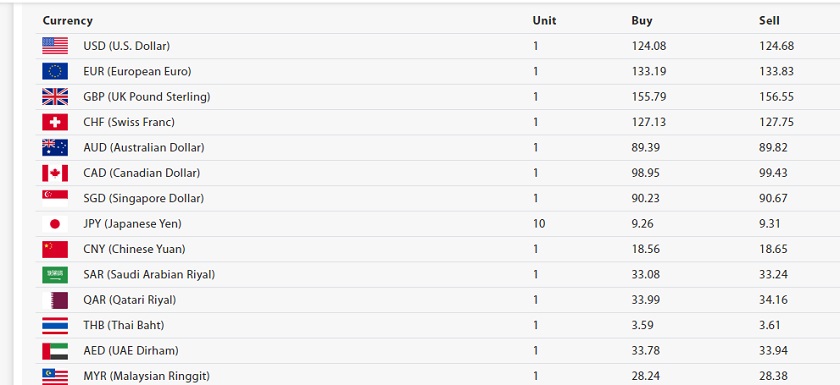
Task: Click the Qatar flag icon
Action: click(55, 300)
